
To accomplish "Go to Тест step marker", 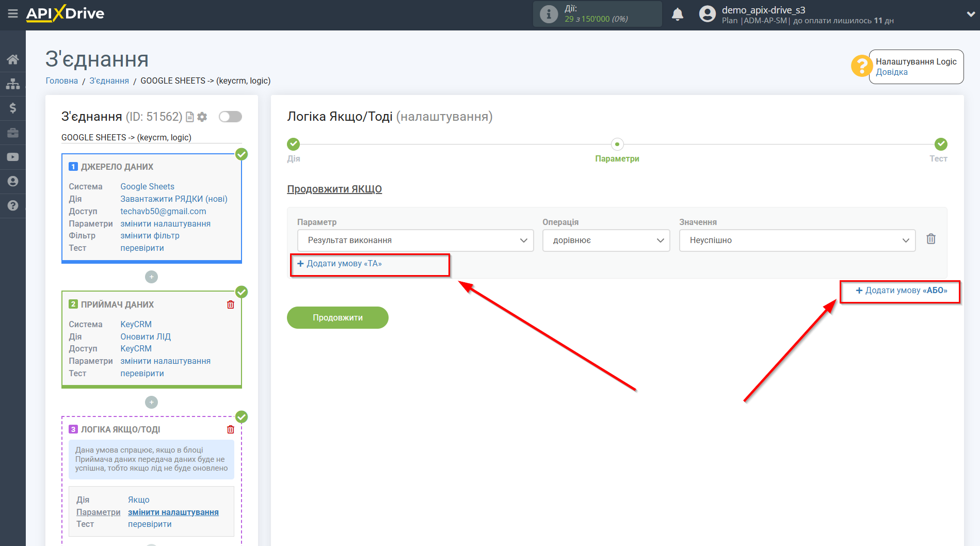I will [x=941, y=144].
